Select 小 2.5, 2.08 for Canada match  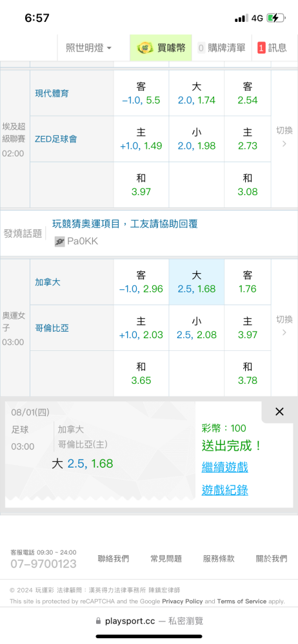[197, 328]
